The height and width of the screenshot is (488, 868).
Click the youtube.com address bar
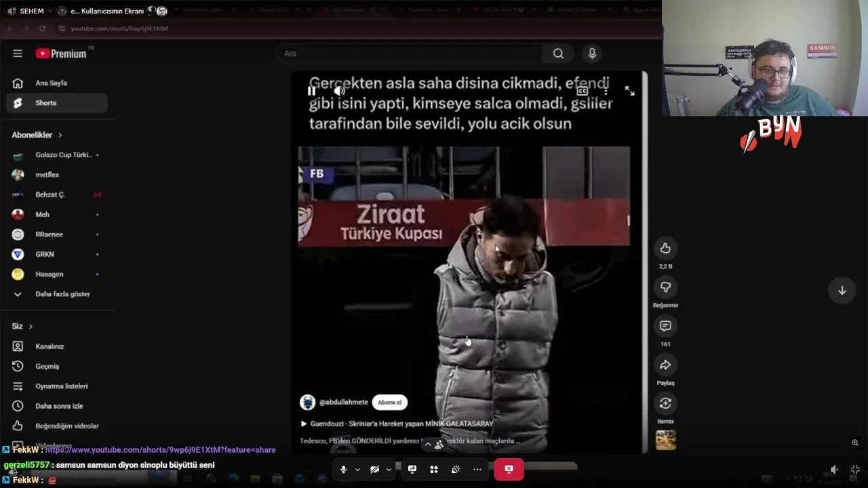tap(119, 28)
